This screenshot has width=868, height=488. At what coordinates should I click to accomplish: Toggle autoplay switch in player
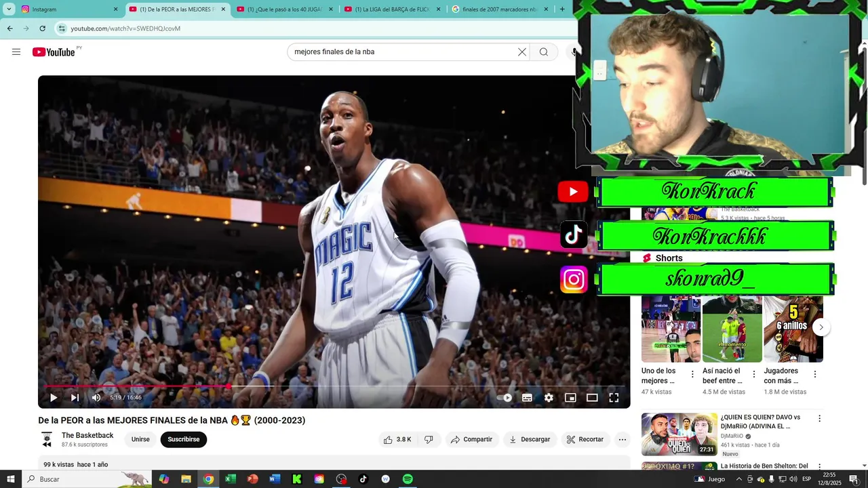point(505,398)
